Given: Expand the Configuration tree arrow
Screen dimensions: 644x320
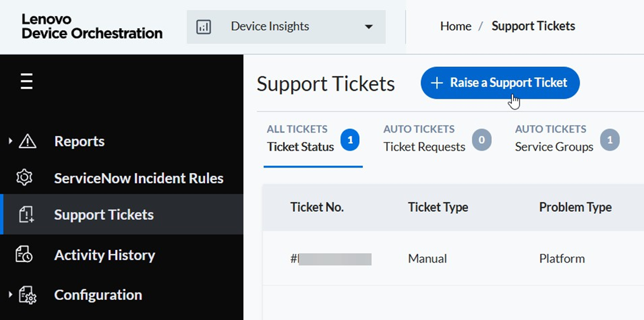Looking at the screenshot, I should point(11,295).
